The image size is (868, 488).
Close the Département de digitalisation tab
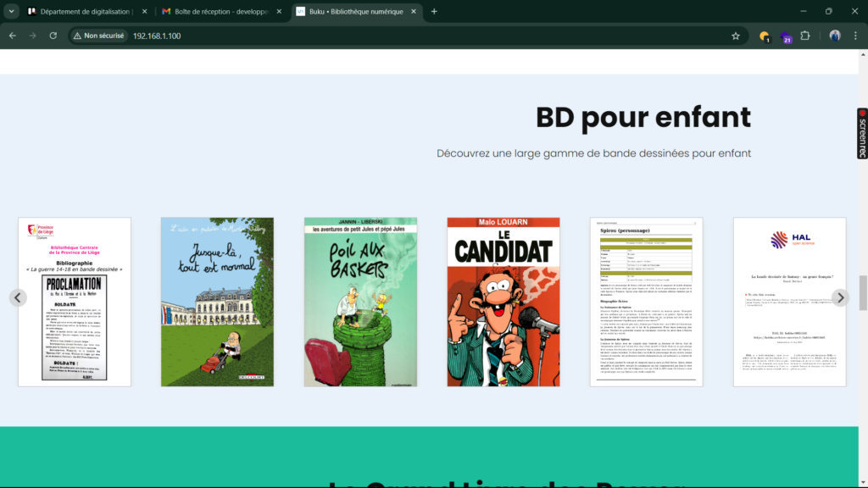144,11
